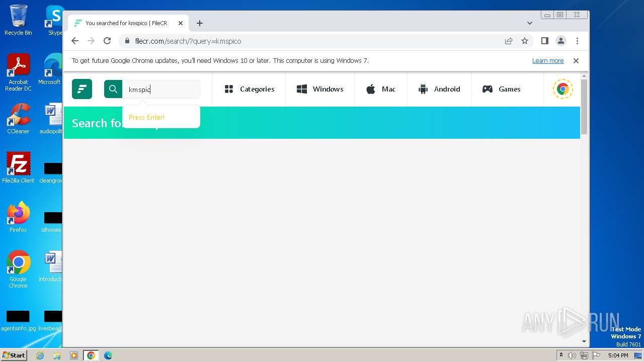The height and width of the screenshot is (362, 644).
Task: Dismiss the Chrome update notification bar
Action: (576, 61)
